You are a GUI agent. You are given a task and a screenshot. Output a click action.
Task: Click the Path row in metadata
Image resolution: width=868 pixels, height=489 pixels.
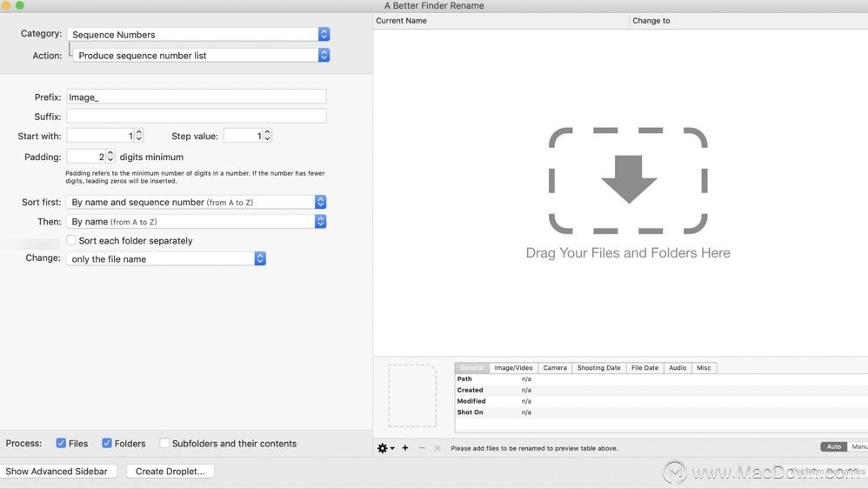pyautogui.click(x=662, y=378)
